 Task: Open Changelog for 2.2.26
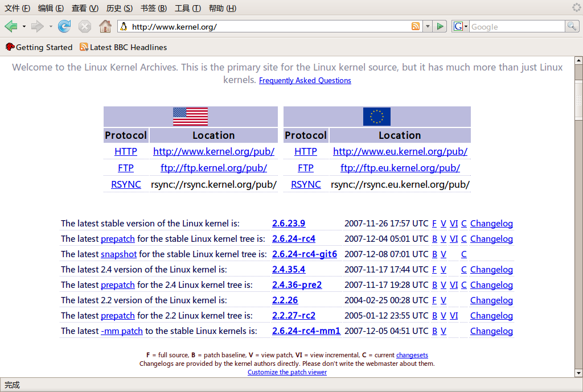[491, 300]
